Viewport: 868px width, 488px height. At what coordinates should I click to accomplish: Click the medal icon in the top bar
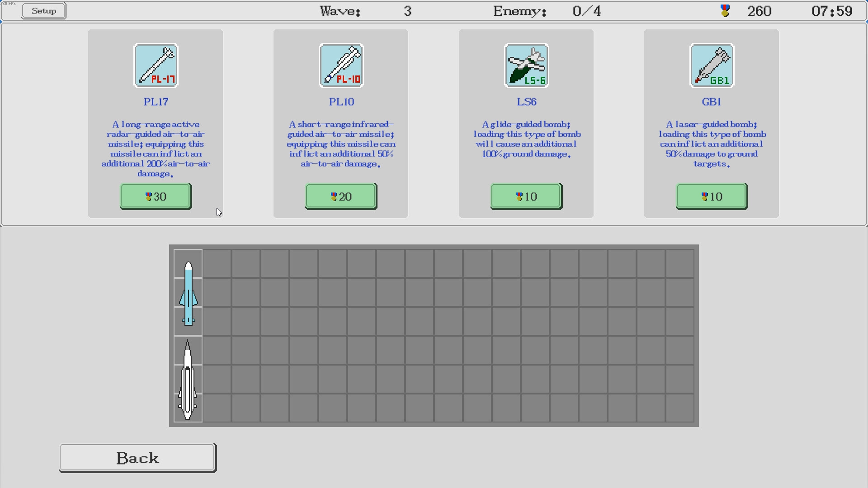(x=725, y=10)
